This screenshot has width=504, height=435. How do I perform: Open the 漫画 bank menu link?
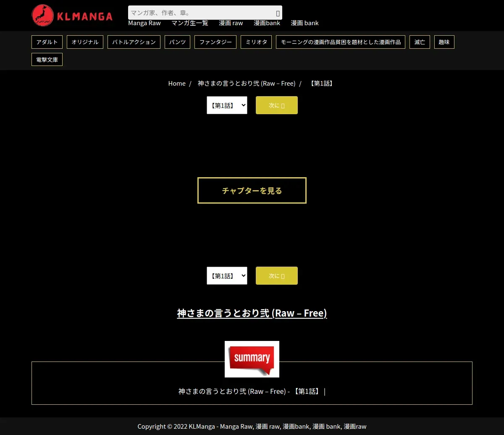pos(305,23)
